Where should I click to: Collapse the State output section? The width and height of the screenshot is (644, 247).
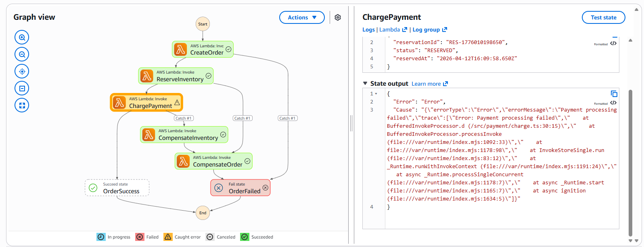(x=365, y=84)
